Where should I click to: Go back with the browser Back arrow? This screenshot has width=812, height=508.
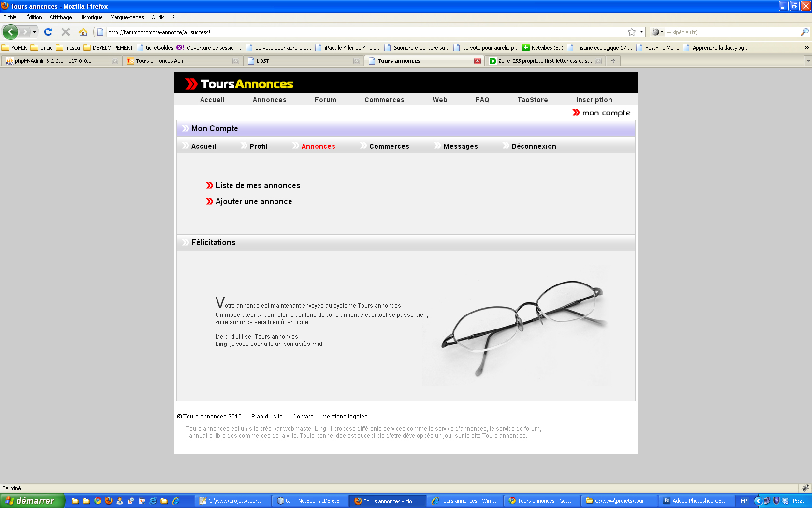coord(10,32)
